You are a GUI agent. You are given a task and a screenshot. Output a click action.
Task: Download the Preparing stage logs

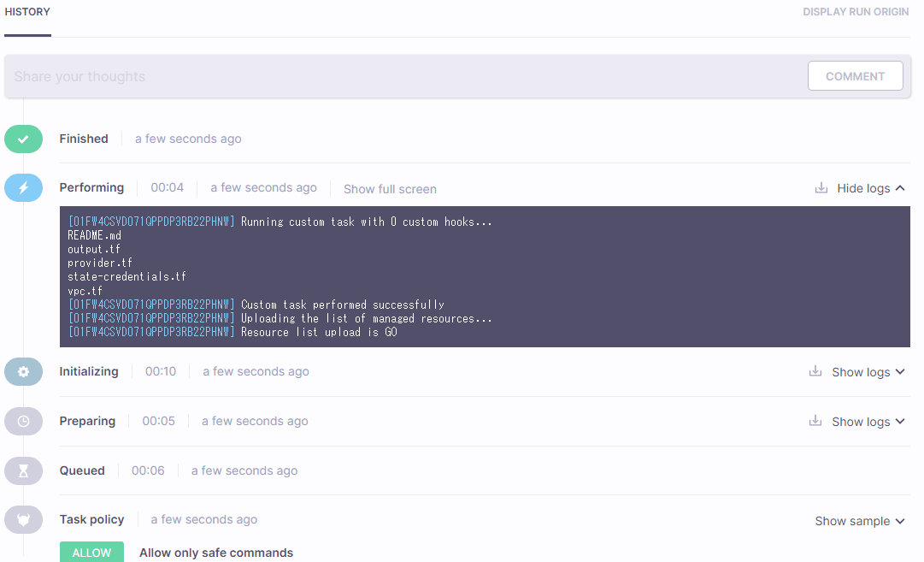[x=815, y=421]
